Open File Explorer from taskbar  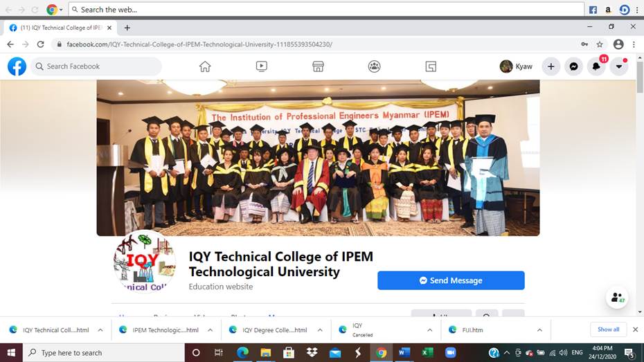click(x=266, y=352)
